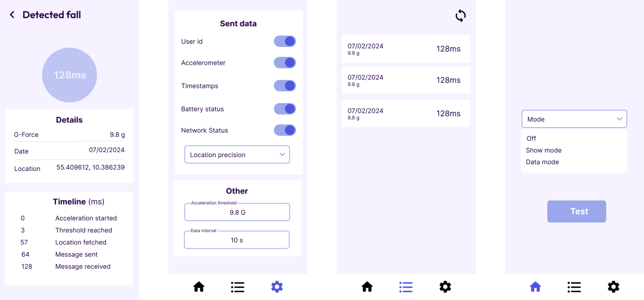This screenshot has width=644, height=300.
Task: Go home from the Sent data screen
Action: (199, 287)
